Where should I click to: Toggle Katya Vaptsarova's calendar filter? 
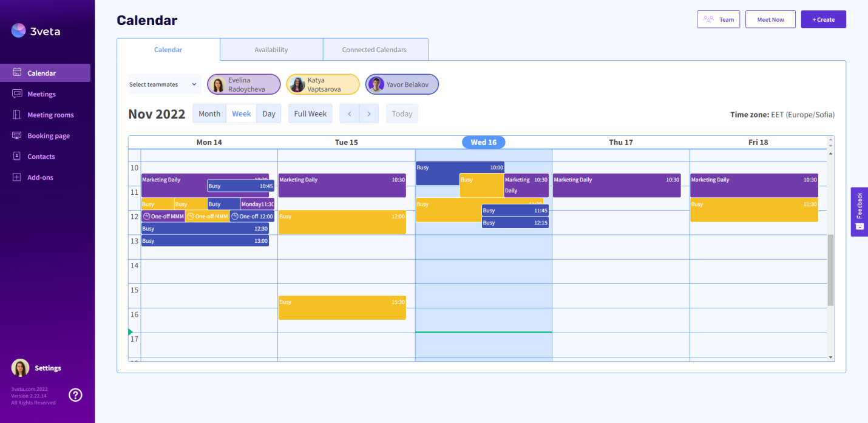tap(322, 84)
